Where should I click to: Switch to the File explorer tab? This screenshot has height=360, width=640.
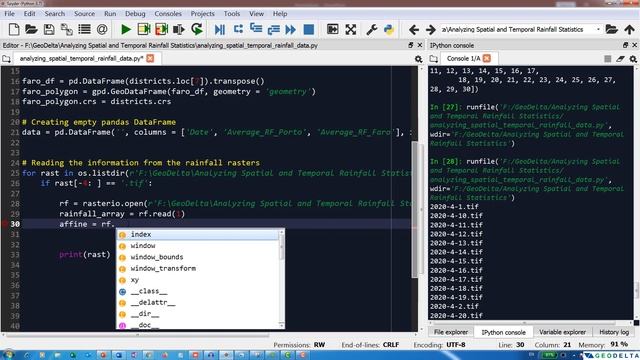(x=451, y=332)
